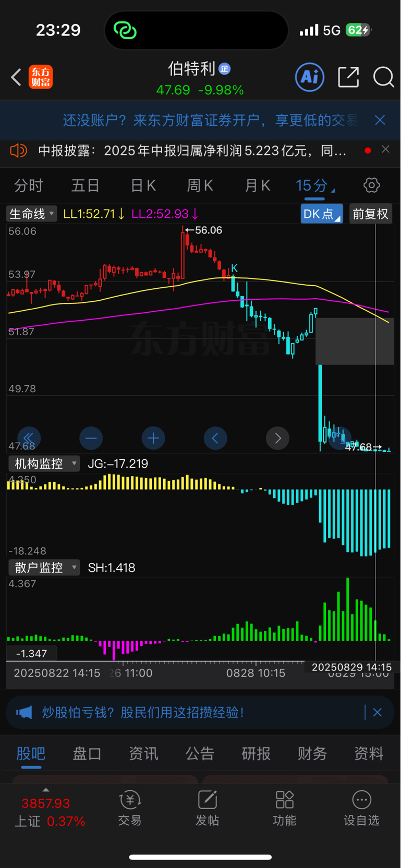
Task: Tap the 47.69 -9.98% price line
Action: pos(200,90)
